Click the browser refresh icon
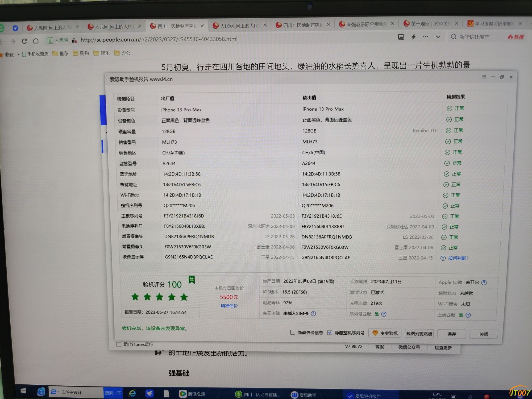 24,41
